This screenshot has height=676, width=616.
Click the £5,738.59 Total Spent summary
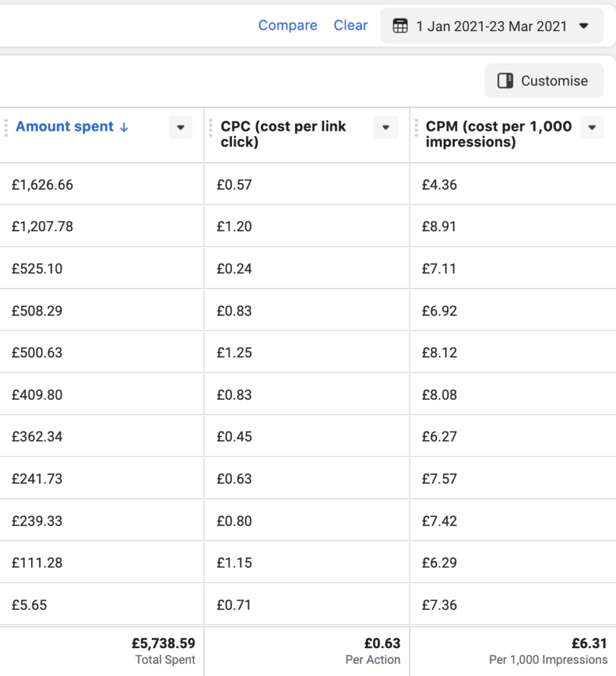click(x=163, y=644)
